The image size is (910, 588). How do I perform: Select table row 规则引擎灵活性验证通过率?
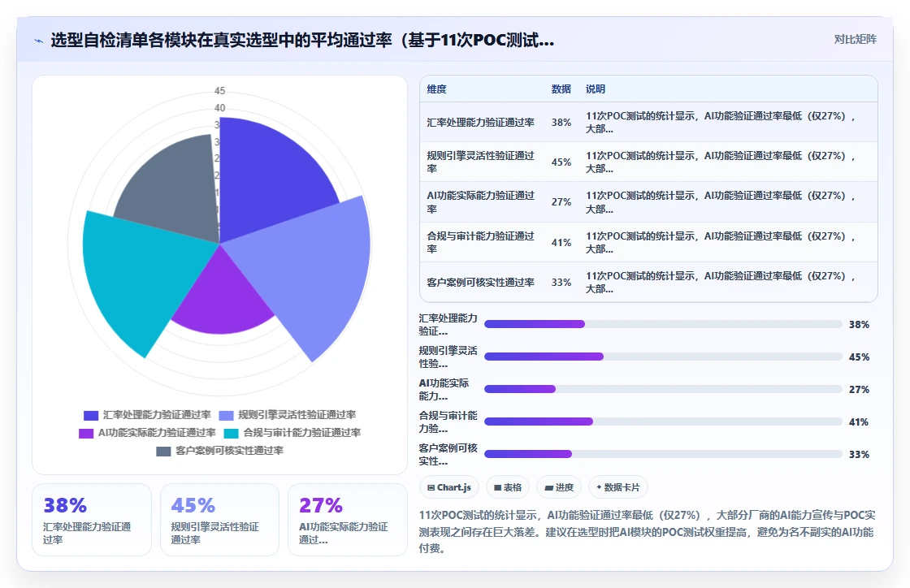(x=648, y=162)
